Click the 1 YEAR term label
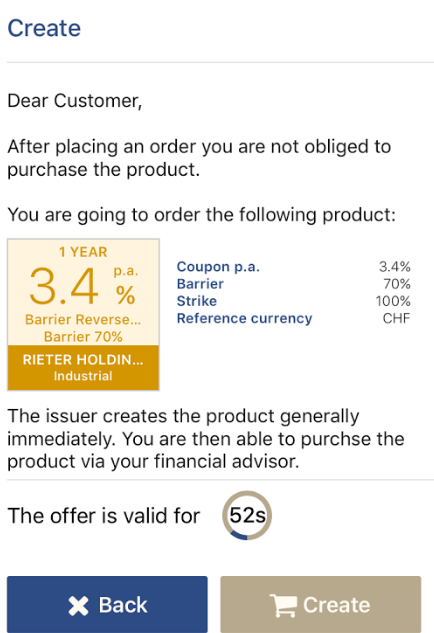Image resolution: width=434 pixels, height=633 pixels. click(83, 252)
